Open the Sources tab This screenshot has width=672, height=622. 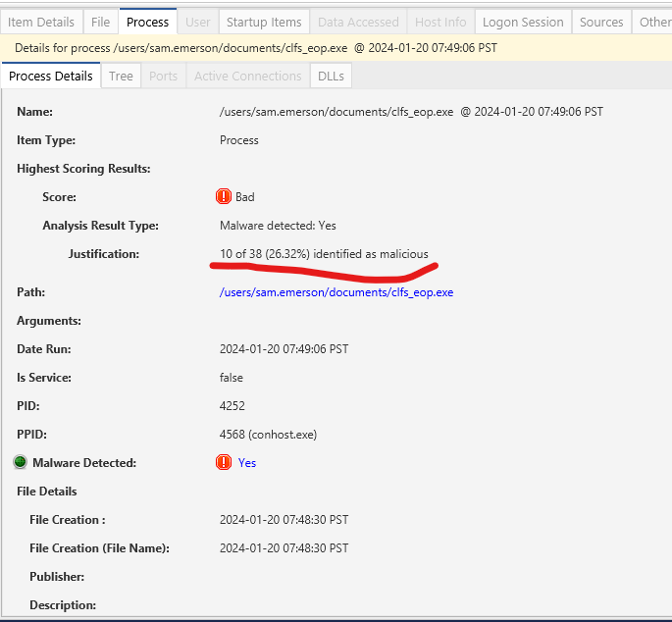[x=601, y=22]
